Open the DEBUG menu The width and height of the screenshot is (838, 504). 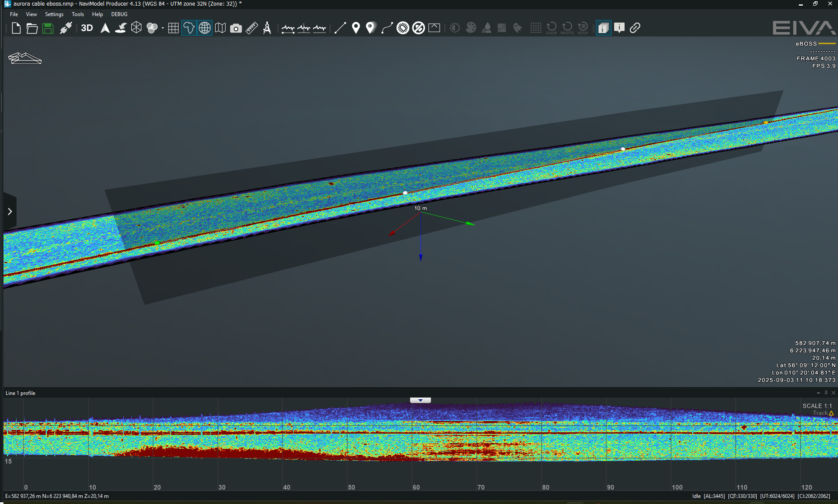click(x=119, y=14)
